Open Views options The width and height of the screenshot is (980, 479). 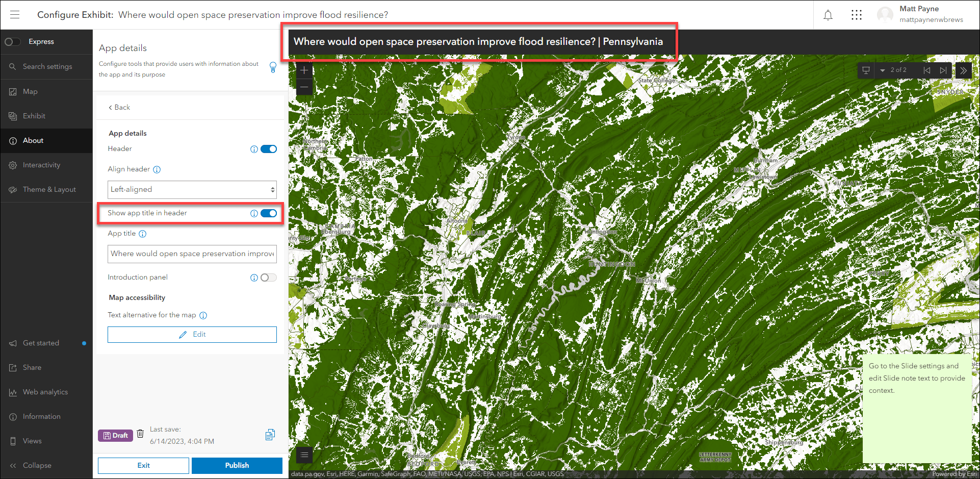[46, 441]
